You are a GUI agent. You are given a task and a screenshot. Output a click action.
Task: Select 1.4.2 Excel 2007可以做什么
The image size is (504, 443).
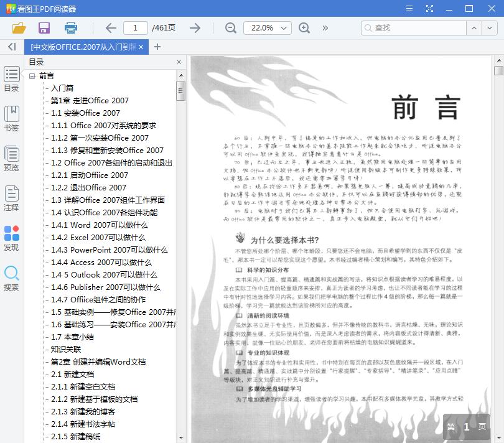pos(98,238)
